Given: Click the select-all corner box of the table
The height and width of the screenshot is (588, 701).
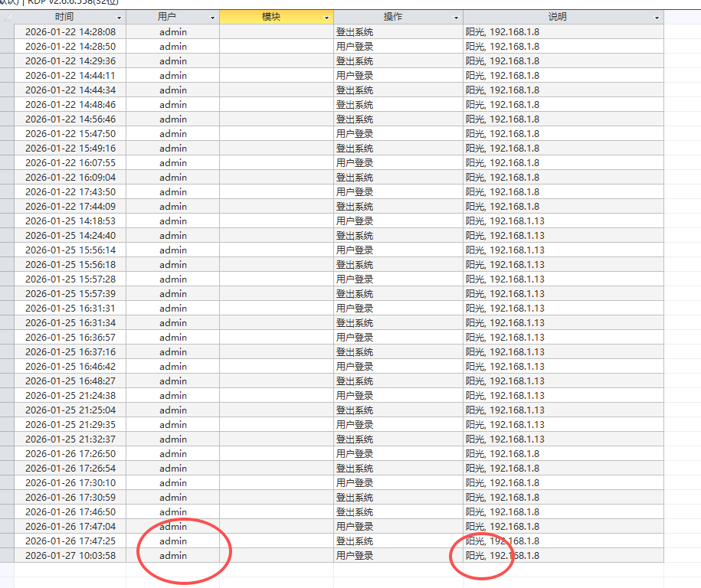Looking at the screenshot, I should pyautogui.click(x=7, y=18).
